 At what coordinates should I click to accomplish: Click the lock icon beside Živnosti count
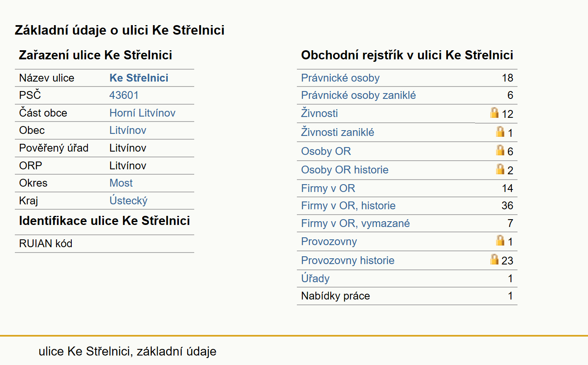coord(494,112)
